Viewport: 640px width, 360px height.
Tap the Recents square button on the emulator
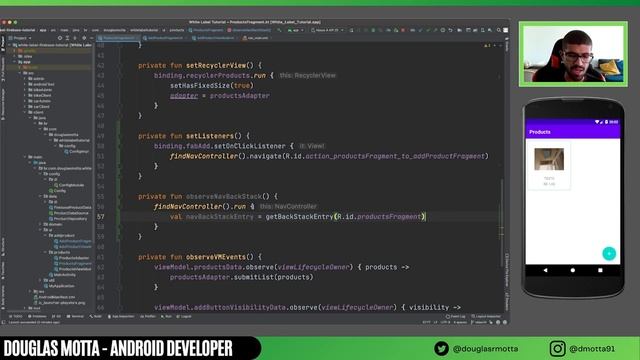[x=600, y=270]
